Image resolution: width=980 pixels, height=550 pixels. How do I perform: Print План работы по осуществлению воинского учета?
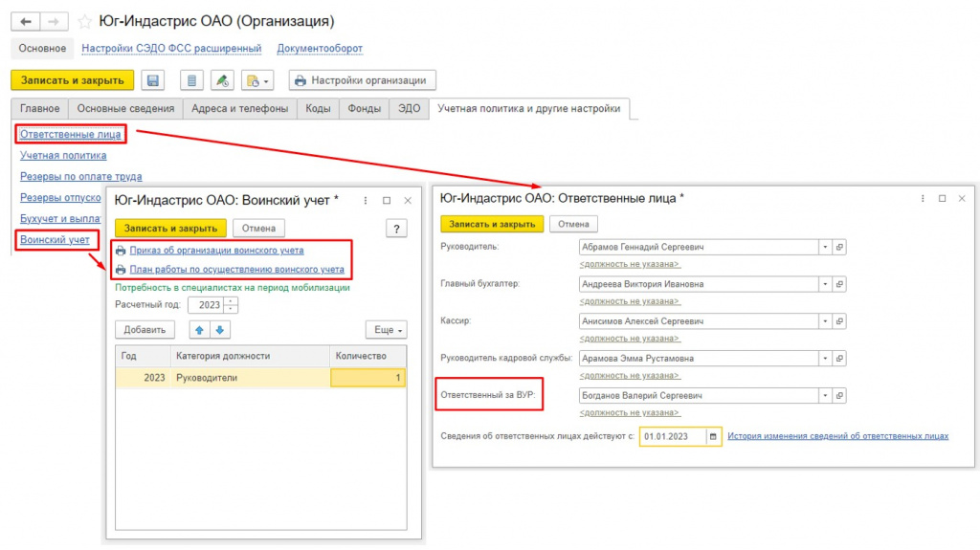click(x=237, y=270)
